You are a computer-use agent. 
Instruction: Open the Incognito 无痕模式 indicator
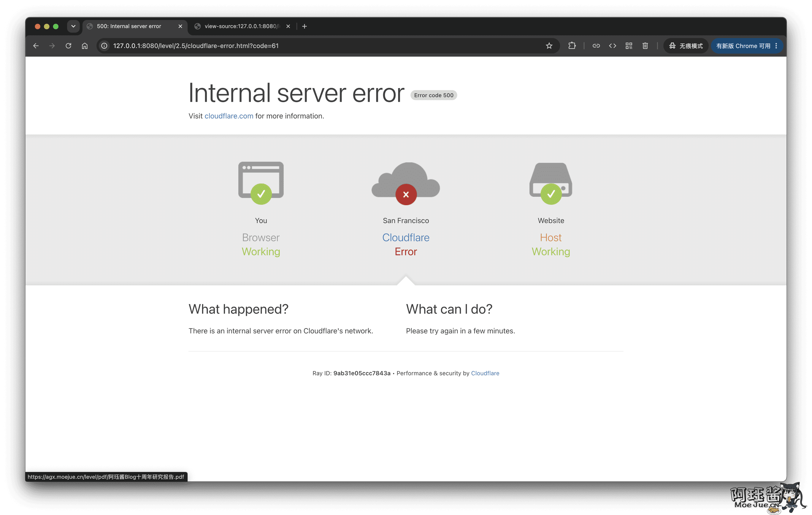[x=686, y=46]
